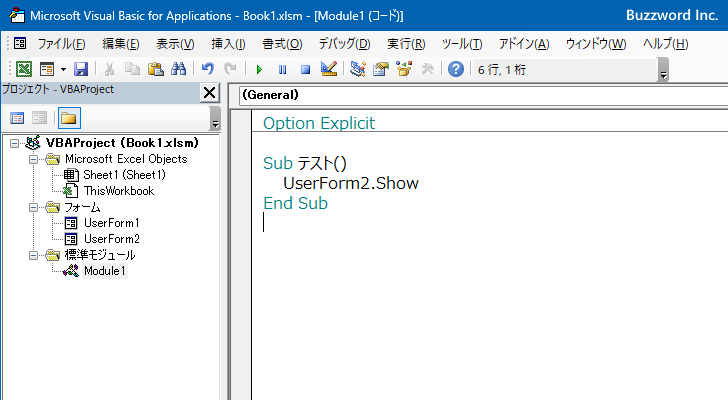Viewport: 728px width, 400px height.
Task: Click the Save Book1 disk icon
Action: point(81,69)
